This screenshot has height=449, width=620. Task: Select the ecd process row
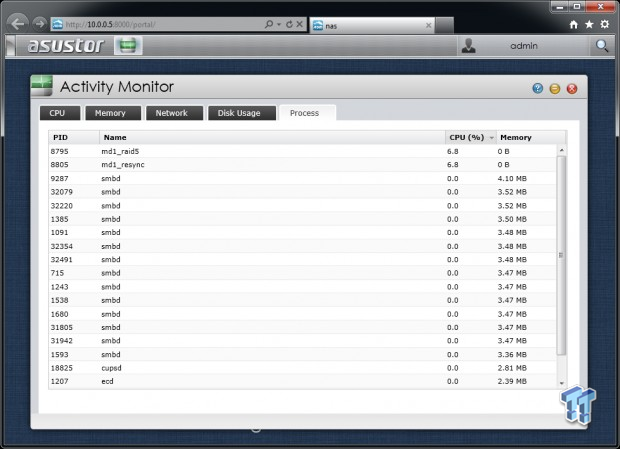point(302,381)
